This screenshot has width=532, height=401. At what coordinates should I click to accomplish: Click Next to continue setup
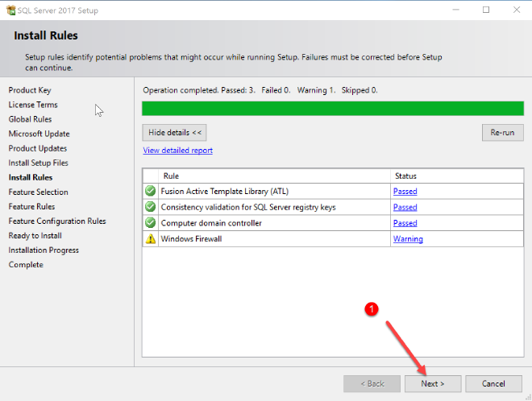432,383
